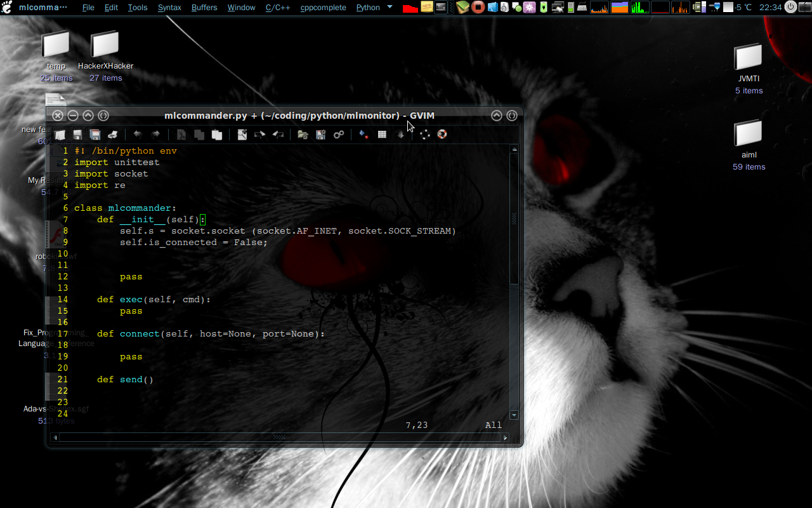
Task: Click the blue-orange memory graph applet
Action: [620, 8]
